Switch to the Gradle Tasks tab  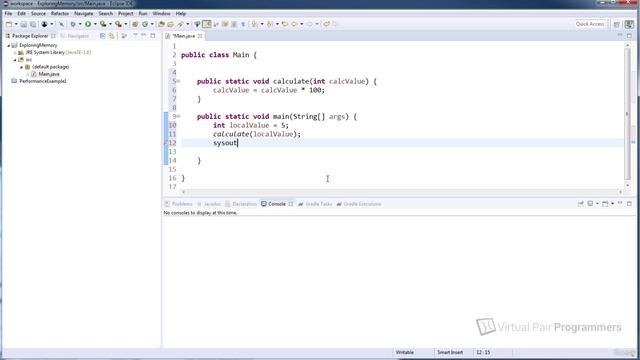(315, 204)
